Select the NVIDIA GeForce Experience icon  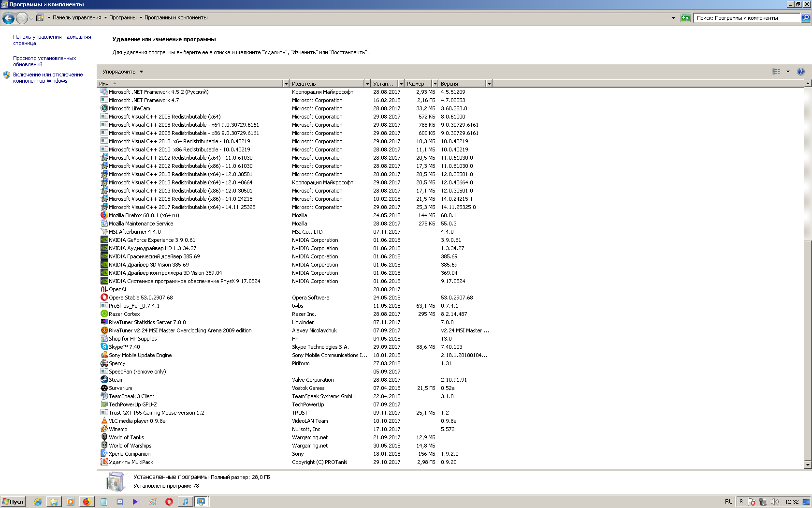(x=104, y=240)
